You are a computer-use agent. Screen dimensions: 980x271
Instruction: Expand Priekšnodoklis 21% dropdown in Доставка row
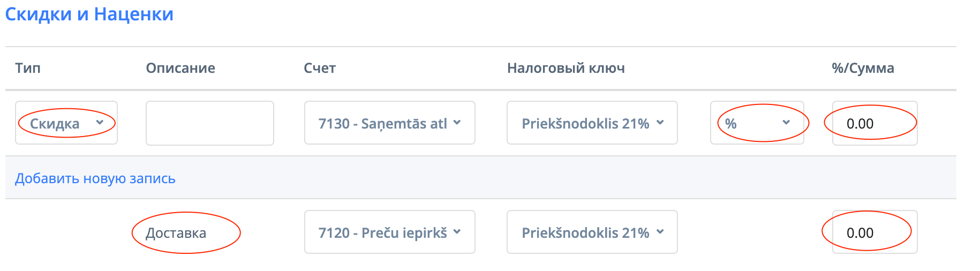592,232
